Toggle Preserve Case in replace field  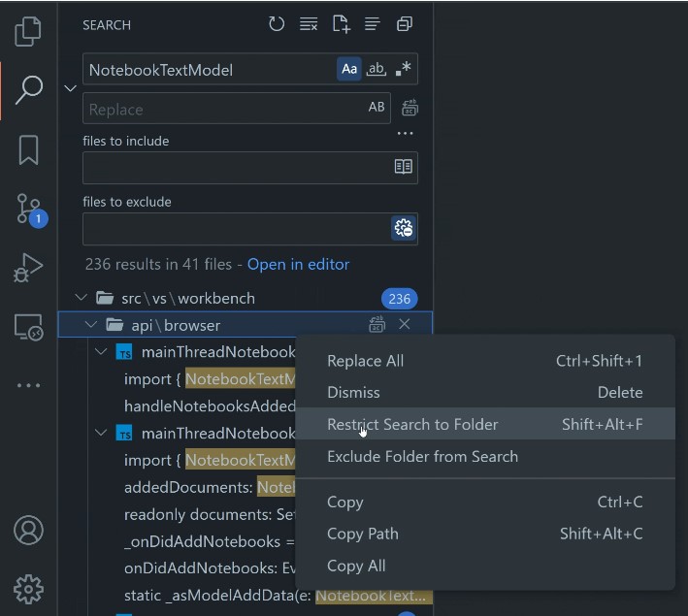pyautogui.click(x=377, y=108)
